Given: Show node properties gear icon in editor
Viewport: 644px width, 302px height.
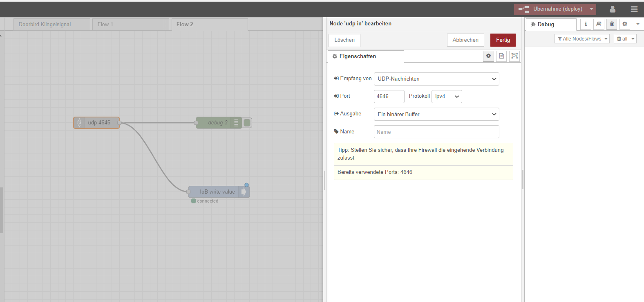Looking at the screenshot, I should pyautogui.click(x=488, y=56).
